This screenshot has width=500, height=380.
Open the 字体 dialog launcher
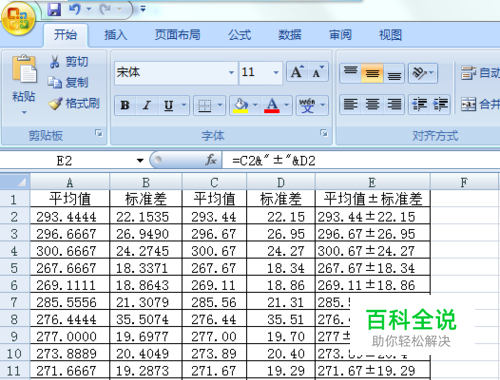click(324, 133)
